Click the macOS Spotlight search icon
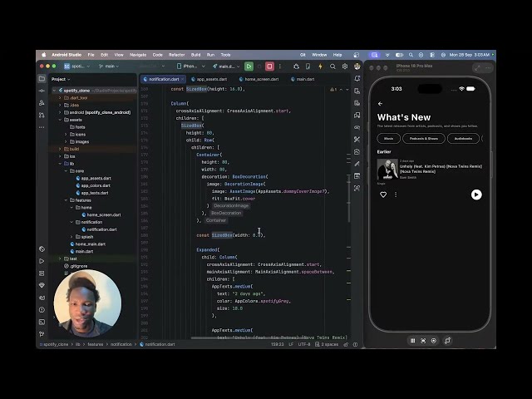532x399 pixels. point(411,55)
